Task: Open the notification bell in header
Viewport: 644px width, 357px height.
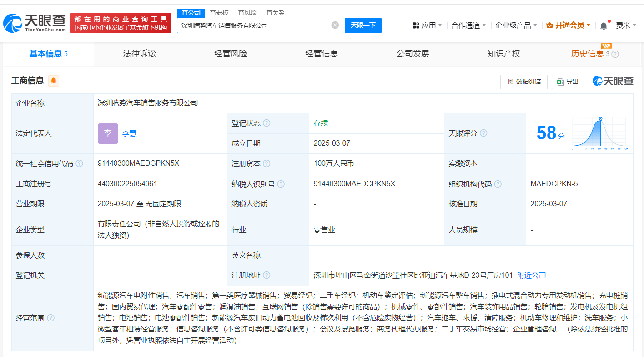Action: click(604, 25)
